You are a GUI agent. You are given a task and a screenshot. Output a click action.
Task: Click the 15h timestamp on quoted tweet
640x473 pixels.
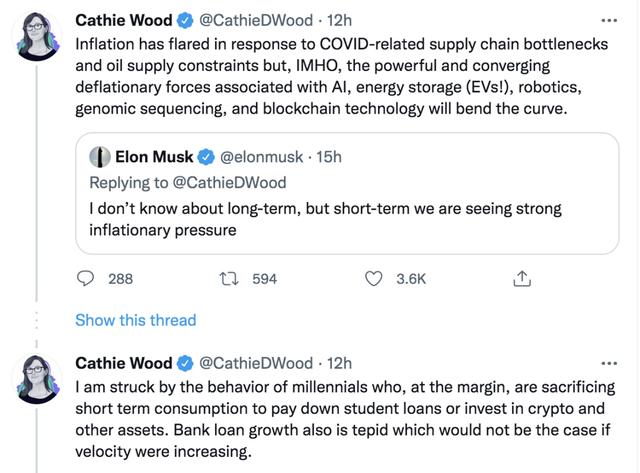pyautogui.click(x=329, y=157)
